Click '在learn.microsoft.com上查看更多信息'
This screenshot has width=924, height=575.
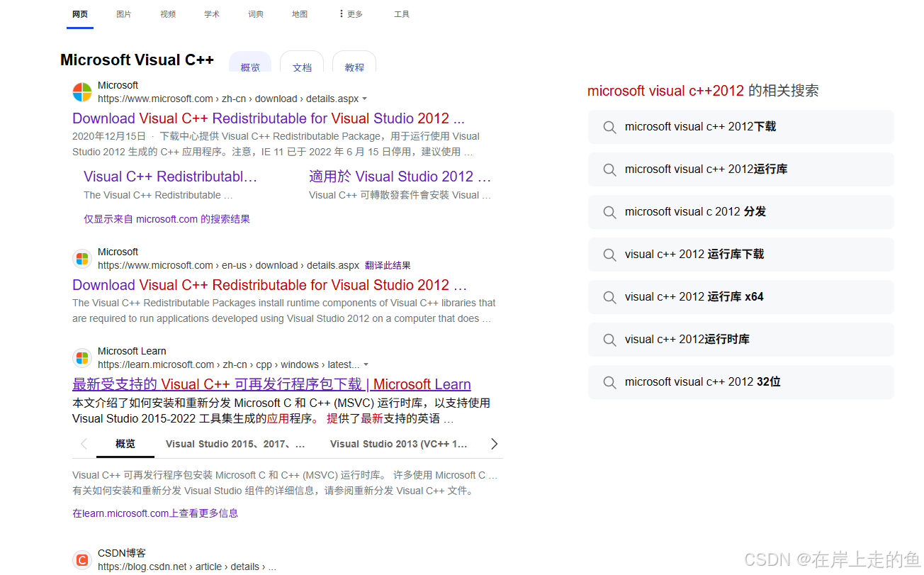pyautogui.click(x=155, y=513)
